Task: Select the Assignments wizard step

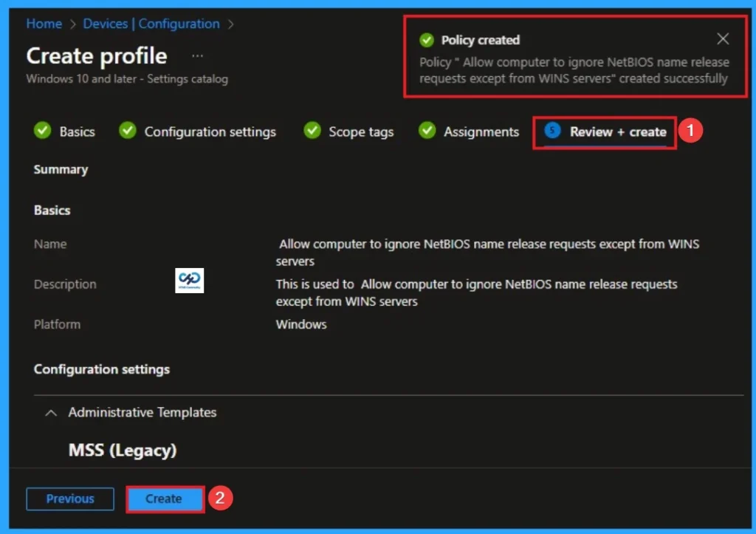Action: click(481, 131)
